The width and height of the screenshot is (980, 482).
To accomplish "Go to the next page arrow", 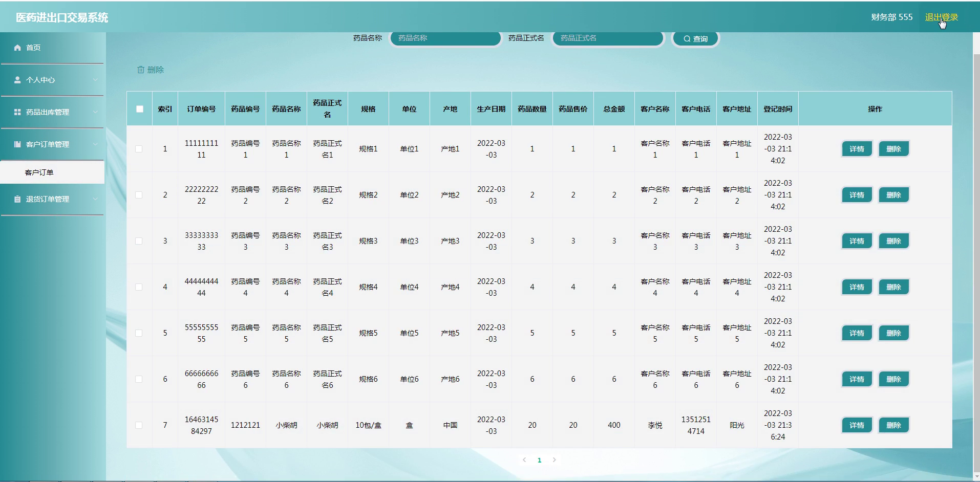I will pos(554,460).
